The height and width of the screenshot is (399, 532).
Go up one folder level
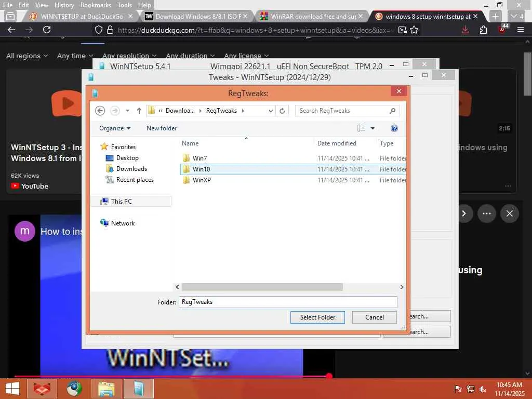coord(139,111)
